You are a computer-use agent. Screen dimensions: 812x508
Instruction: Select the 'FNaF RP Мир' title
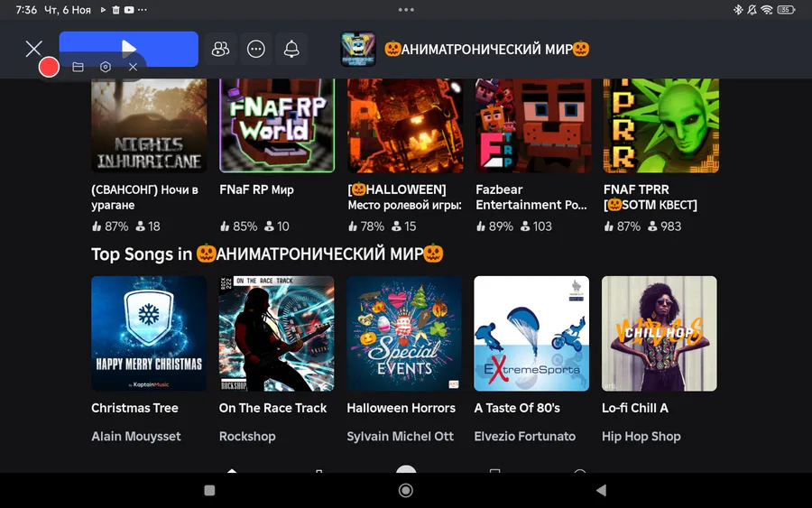pos(256,190)
